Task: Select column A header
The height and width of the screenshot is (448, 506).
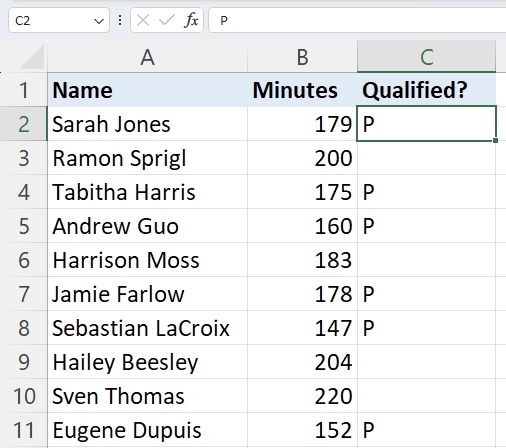Action: tap(148, 57)
